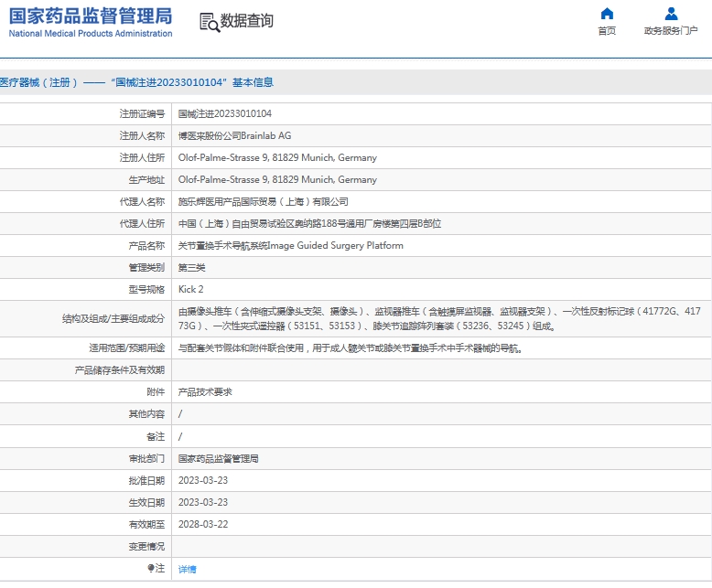Click the 博医来股份公司Brainlab AG value
The height and width of the screenshot is (588, 712).
click(x=235, y=135)
